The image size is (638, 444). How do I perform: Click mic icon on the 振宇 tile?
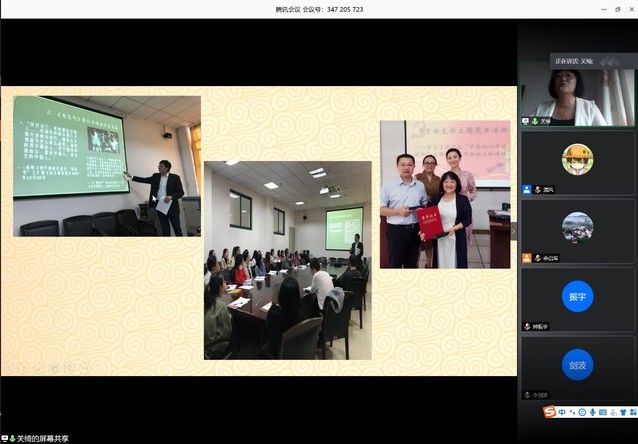[537, 326]
